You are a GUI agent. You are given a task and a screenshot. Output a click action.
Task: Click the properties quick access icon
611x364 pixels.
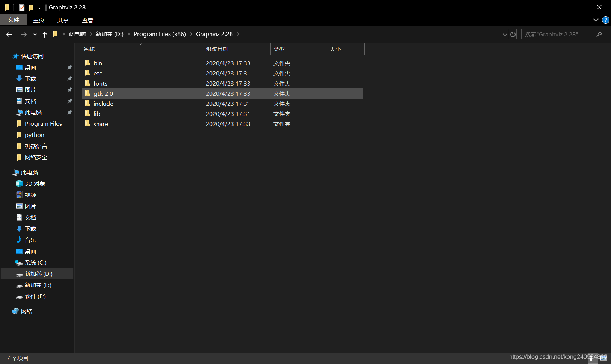click(x=22, y=7)
